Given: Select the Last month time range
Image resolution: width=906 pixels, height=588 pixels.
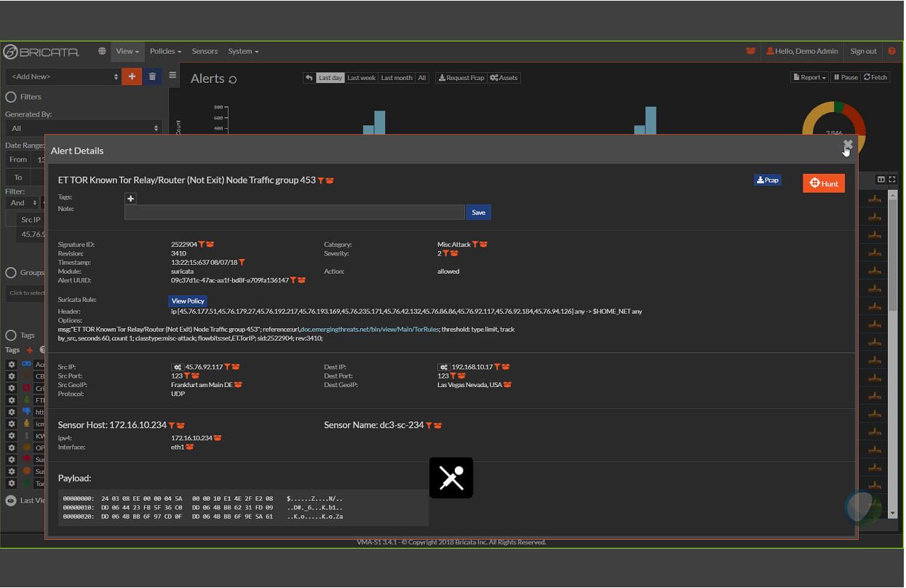Looking at the screenshot, I should pyautogui.click(x=397, y=78).
